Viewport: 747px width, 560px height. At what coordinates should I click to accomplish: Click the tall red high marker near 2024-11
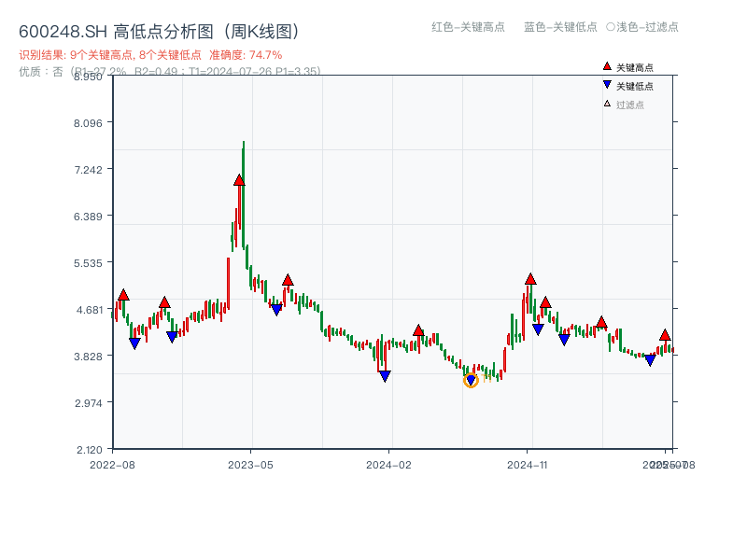[530, 277]
